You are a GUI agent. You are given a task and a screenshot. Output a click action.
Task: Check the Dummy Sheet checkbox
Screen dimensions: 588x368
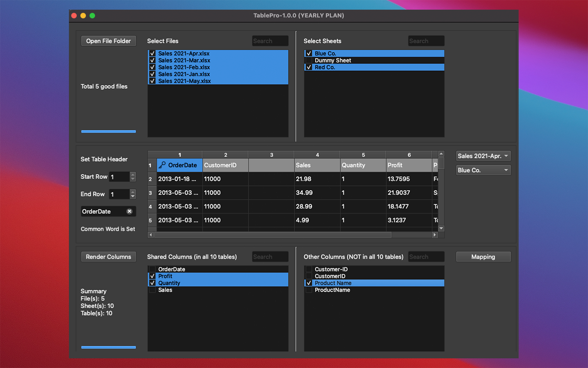[309, 60]
